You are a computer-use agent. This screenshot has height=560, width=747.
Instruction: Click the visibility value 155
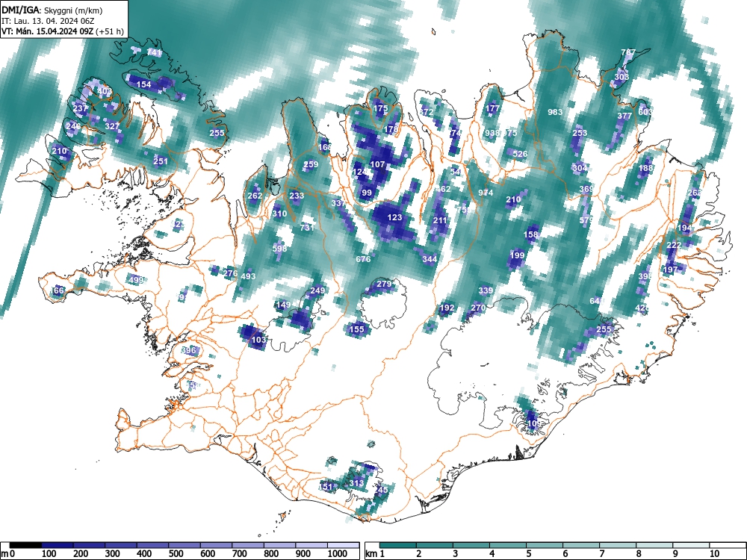tap(357, 329)
